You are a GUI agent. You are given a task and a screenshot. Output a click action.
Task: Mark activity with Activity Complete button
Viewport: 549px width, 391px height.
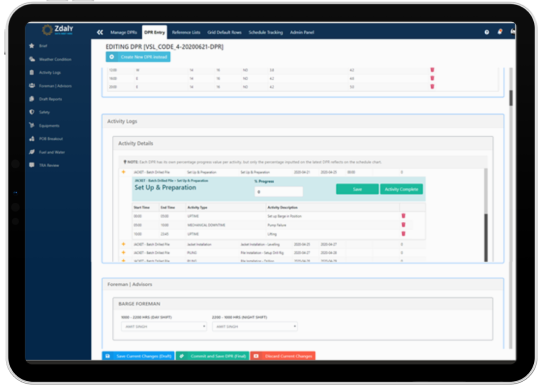click(x=401, y=189)
